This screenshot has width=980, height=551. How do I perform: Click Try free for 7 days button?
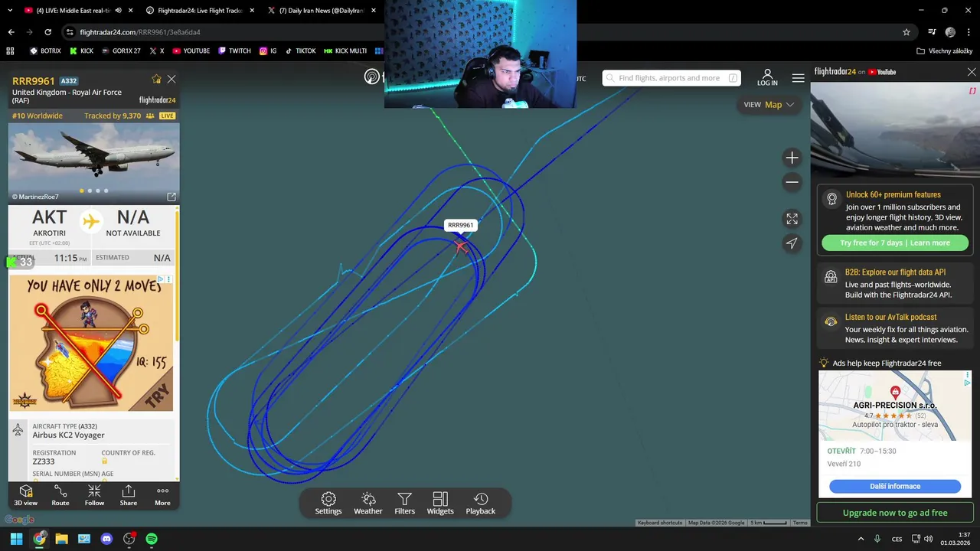click(895, 243)
